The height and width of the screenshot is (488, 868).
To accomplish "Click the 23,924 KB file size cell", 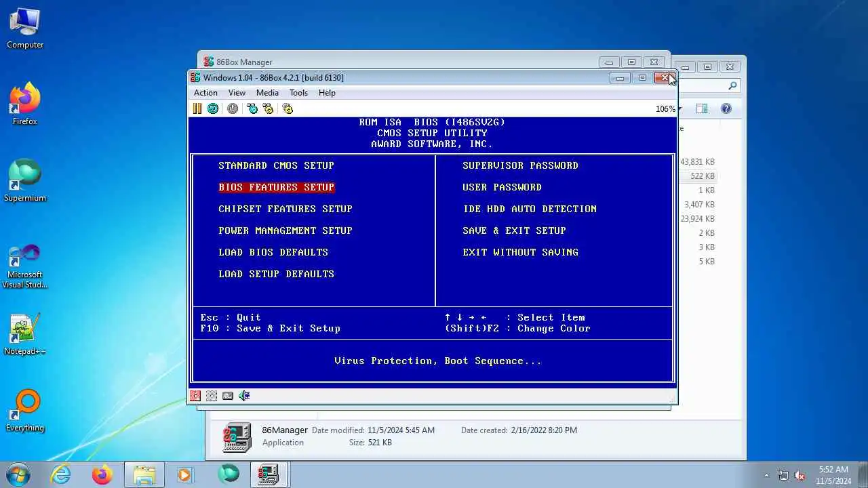I will click(697, 219).
